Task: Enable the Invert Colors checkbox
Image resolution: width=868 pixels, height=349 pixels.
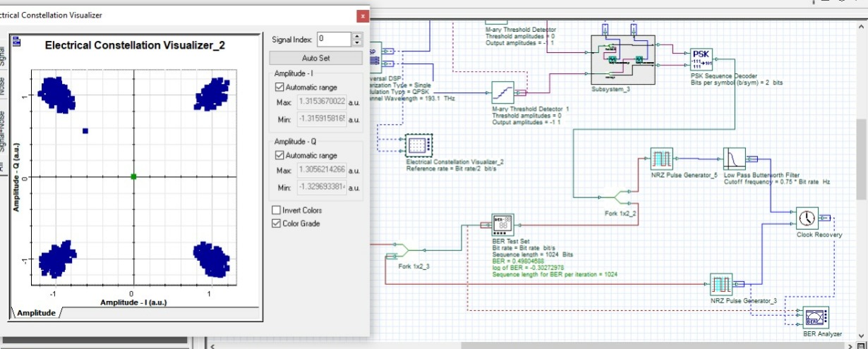Action: point(277,210)
